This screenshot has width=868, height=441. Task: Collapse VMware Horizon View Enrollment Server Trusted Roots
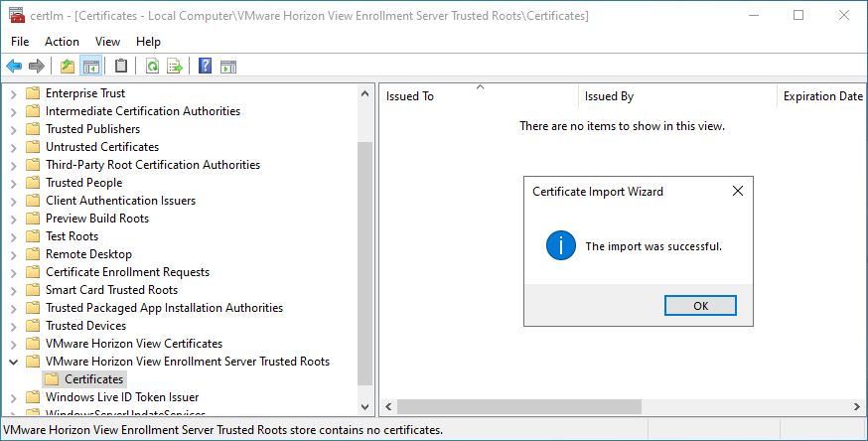click(x=13, y=362)
